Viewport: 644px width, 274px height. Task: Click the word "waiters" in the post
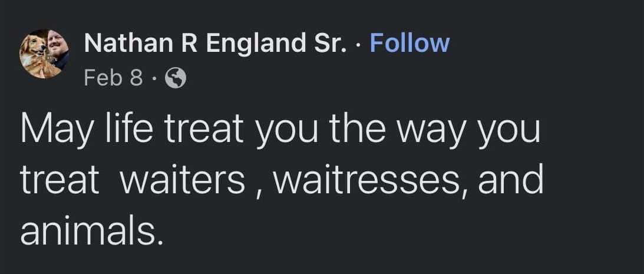pos(182,180)
